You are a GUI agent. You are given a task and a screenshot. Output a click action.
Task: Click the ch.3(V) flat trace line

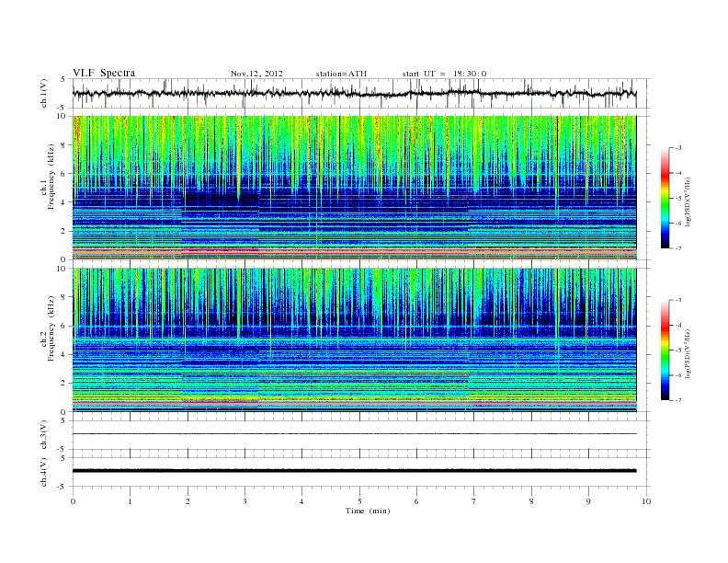point(354,434)
